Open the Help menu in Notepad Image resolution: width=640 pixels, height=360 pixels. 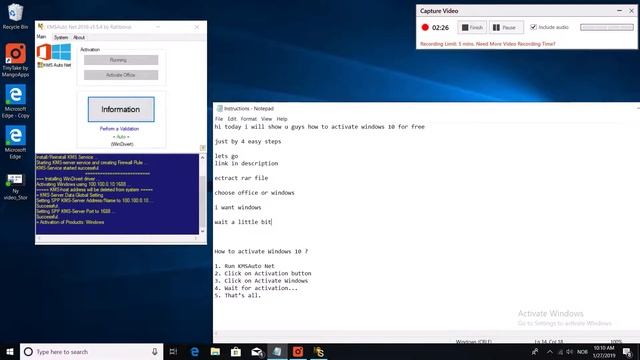pyautogui.click(x=282, y=119)
